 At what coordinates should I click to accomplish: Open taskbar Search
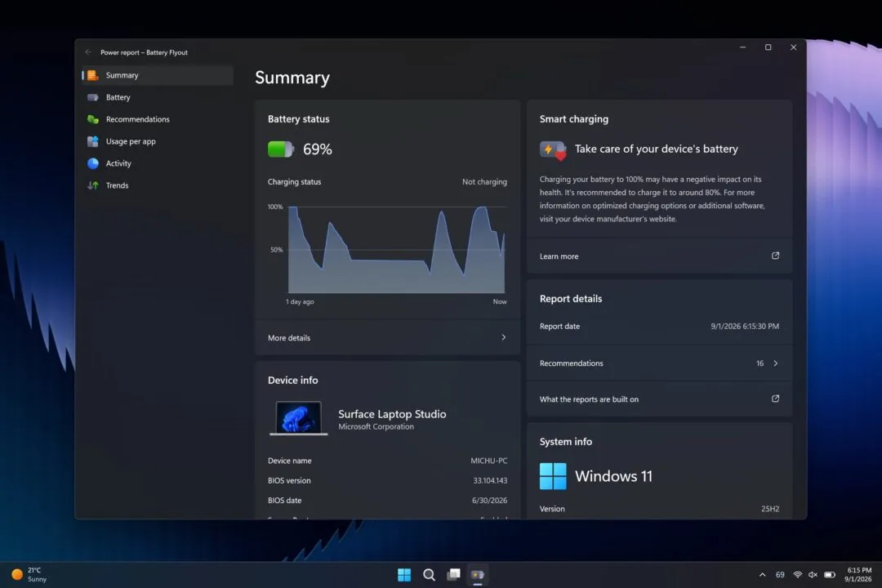click(429, 574)
